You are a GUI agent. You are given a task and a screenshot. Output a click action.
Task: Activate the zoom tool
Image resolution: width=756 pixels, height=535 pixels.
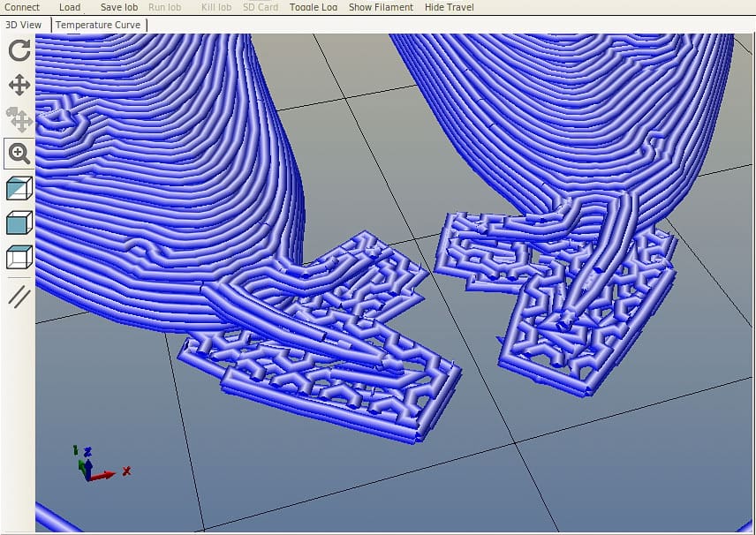point(17,154)
